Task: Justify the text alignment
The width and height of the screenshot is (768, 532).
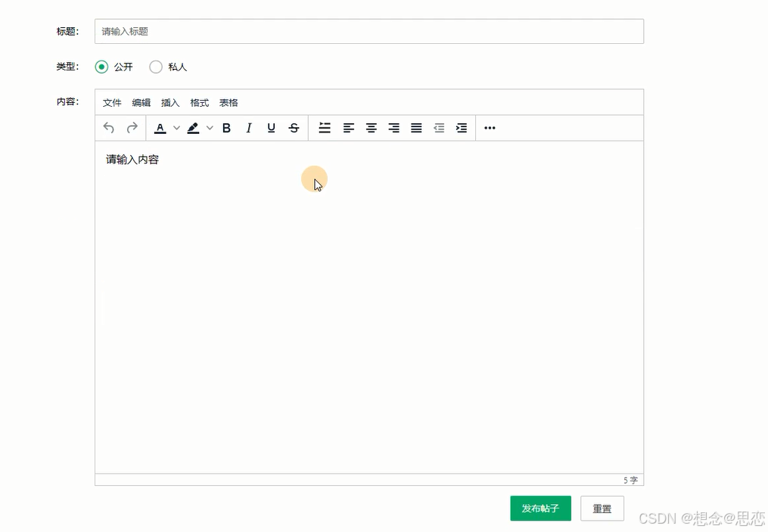Action: [416, 128]
